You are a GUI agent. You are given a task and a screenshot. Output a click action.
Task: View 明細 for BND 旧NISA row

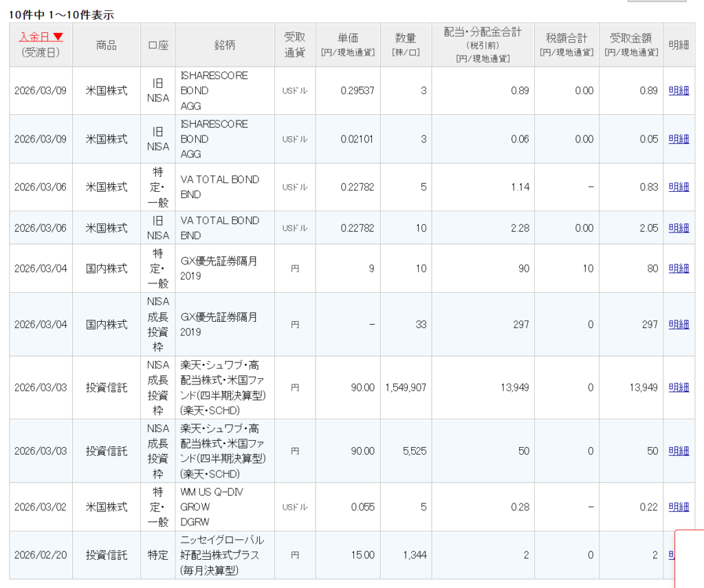[x=679, y=228]
